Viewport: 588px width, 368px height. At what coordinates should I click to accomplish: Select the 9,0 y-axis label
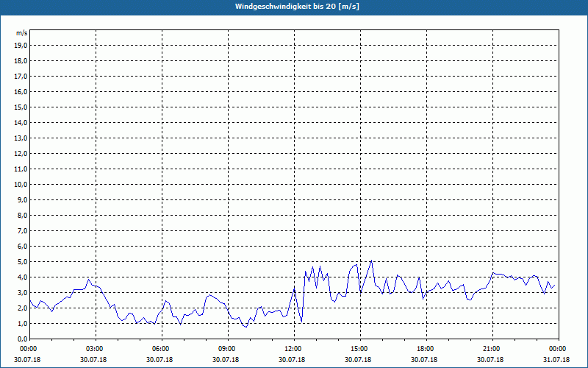(x=22, y=199)
